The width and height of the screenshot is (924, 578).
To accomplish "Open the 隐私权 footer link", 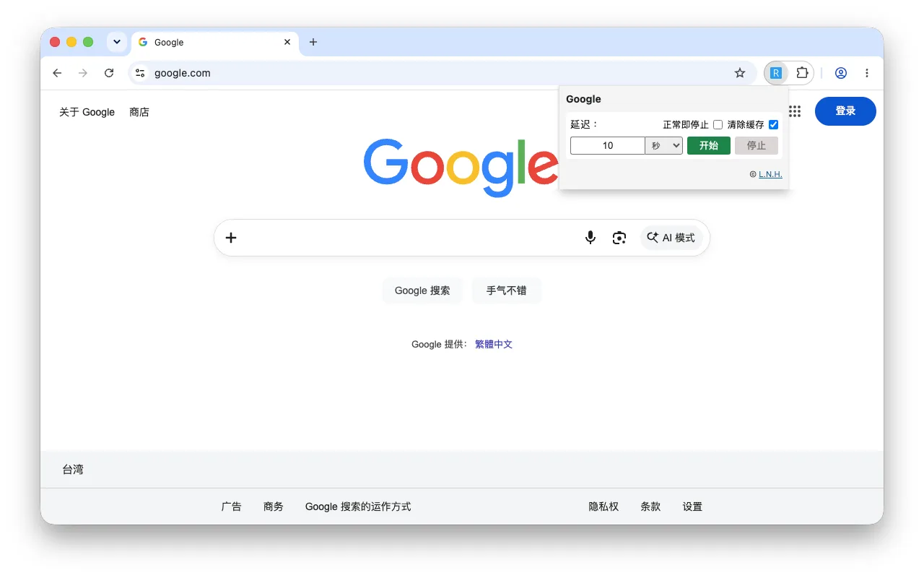I will (x=604, y=506).
